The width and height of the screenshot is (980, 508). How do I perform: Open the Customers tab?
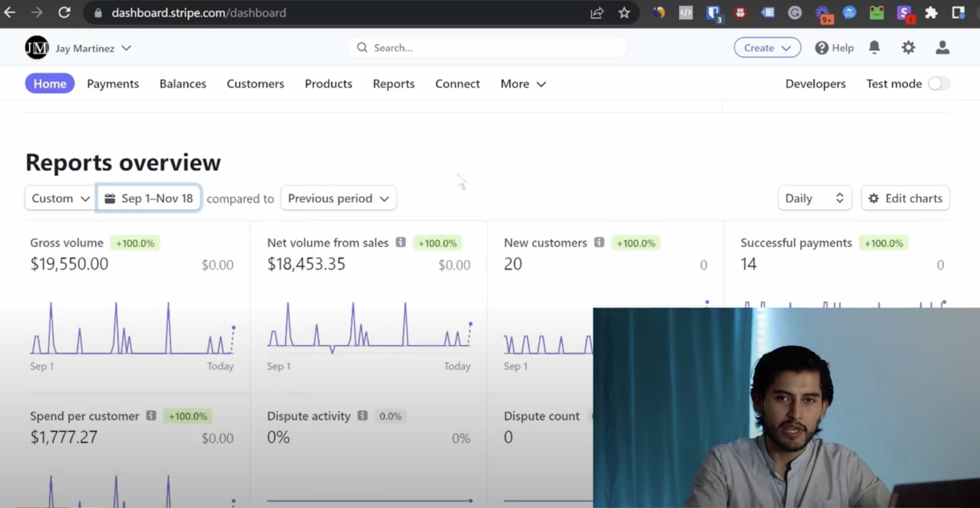(255, 84)
